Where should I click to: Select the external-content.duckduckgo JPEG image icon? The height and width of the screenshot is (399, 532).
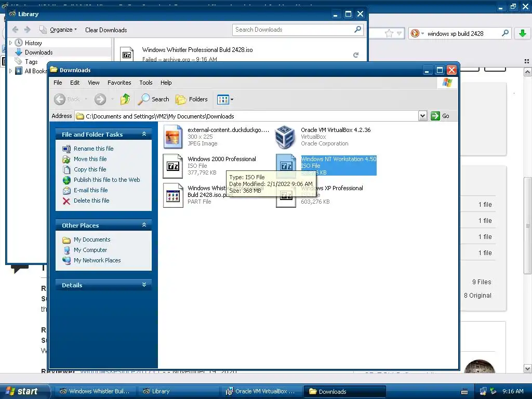(173, 137)
